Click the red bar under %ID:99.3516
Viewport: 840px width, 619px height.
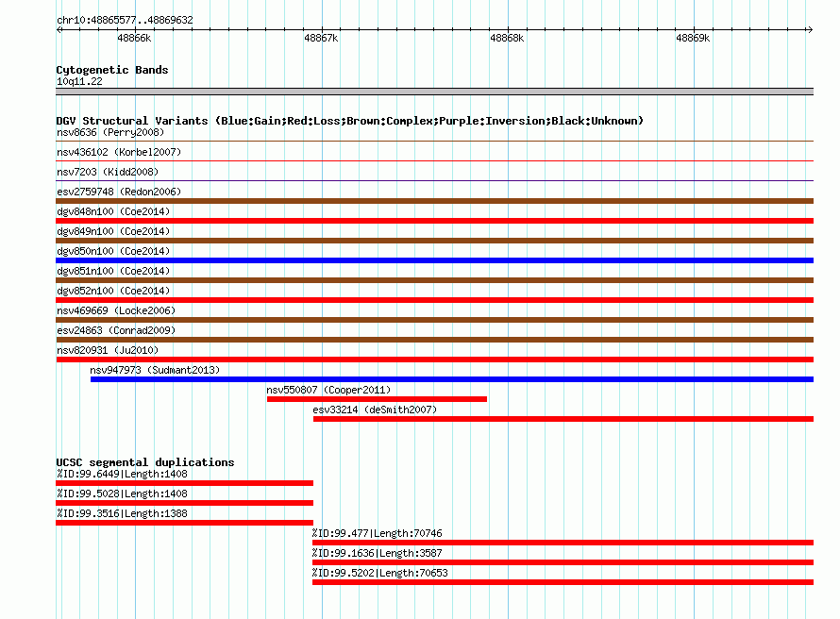pyautogui.click(x=184, y=523)
